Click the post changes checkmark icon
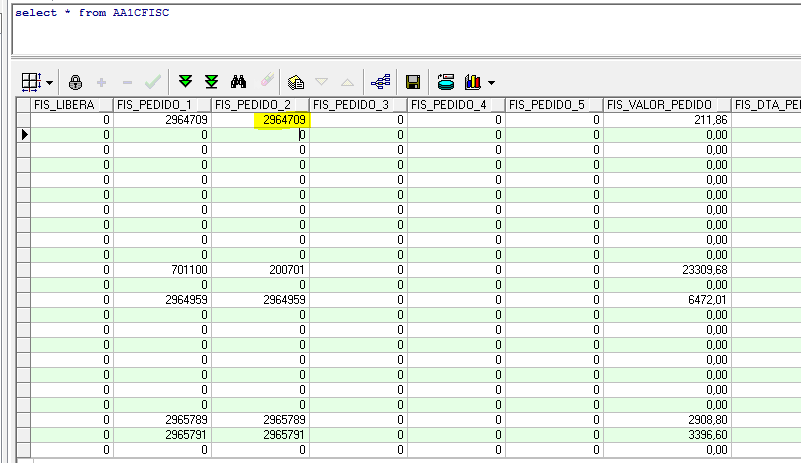The height and width of the screenshot is (463, 801). point(153,82)
